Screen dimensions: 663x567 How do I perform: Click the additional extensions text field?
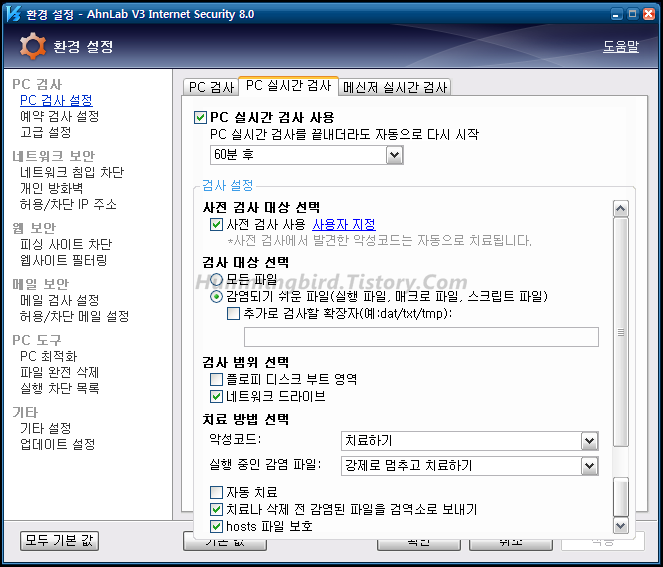pos(407,336)
